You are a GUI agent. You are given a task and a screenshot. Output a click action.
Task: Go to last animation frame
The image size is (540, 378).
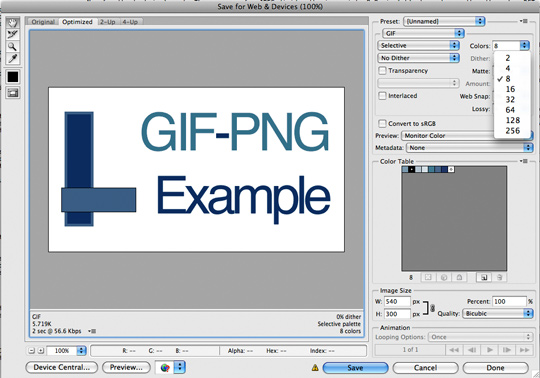pos(525,350)
